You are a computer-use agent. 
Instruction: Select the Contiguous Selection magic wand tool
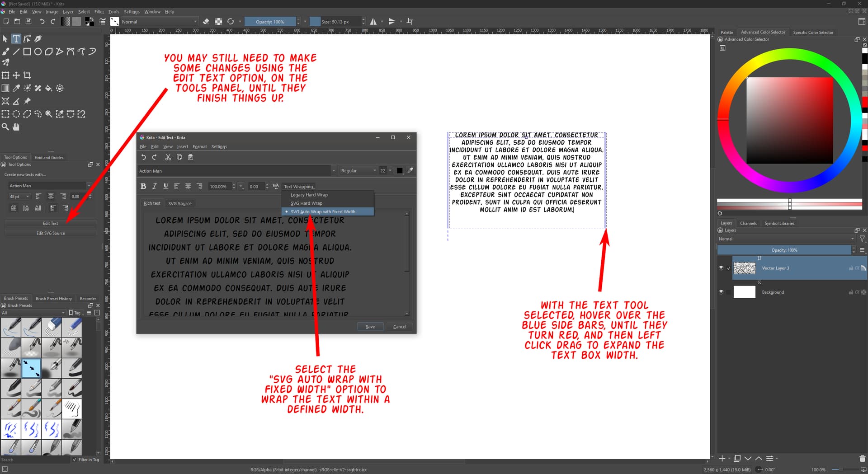49,114
